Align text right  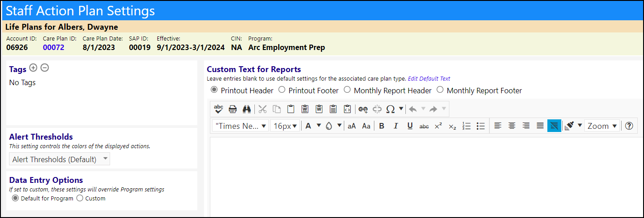coord(526,126)
